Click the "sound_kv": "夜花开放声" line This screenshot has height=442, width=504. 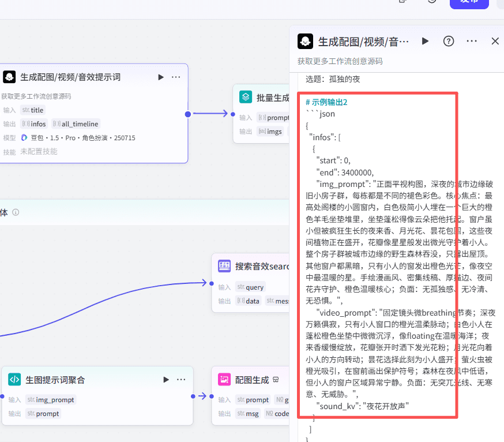click(x=362, y=406)
